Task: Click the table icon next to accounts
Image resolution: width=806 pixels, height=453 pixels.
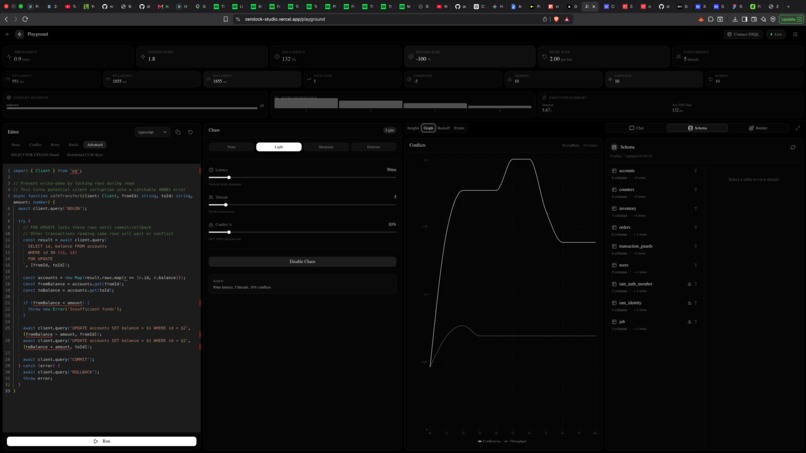Action: [614, 171]
